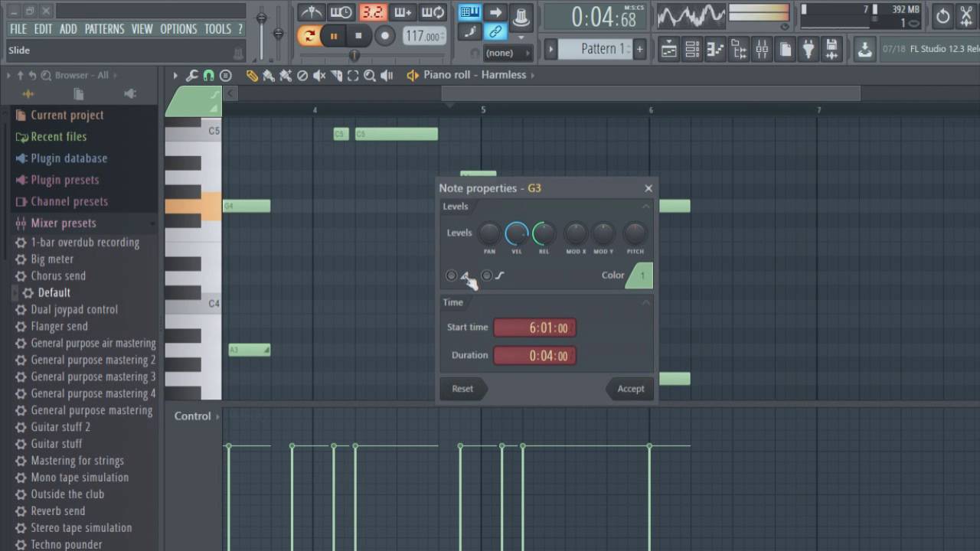Click the VEL velocity knob
Screen dimensions: 980x551
click(x=517, y=233)
